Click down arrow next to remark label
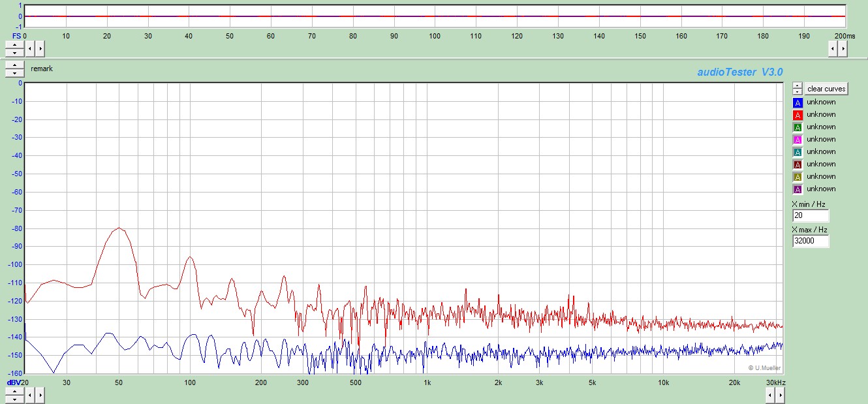This screenshot has height=404, width=868. point(14,72)
